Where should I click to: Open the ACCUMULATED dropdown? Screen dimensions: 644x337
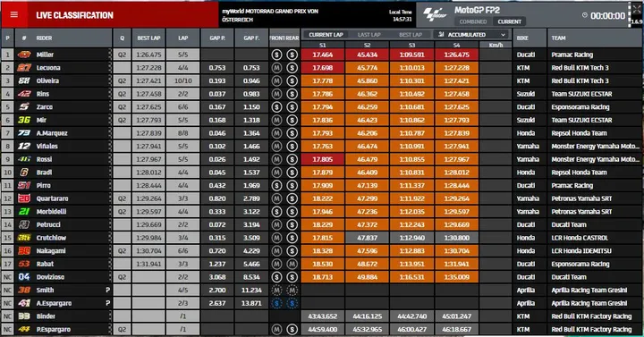coord(471,35)
